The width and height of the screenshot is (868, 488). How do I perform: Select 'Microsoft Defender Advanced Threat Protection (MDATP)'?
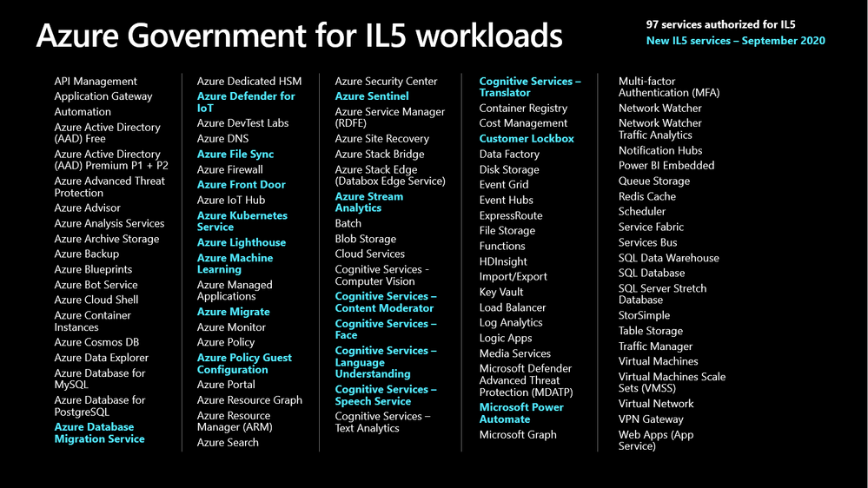tap(526, 380)
